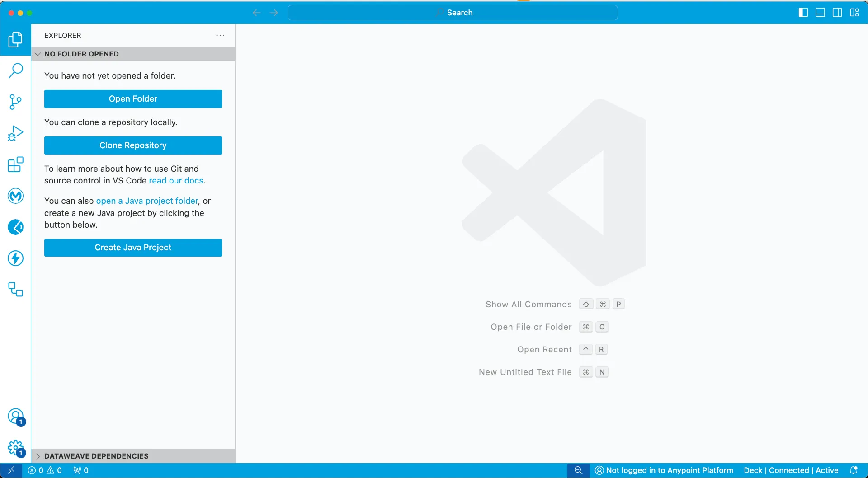Open Customize Layout options
This screenshot has width=868, height=478.
click(x=854, y=13)
